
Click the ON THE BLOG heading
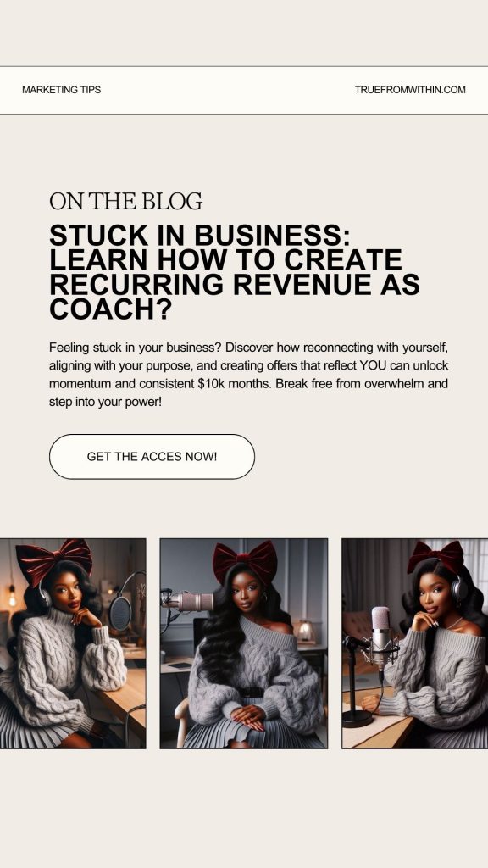coord(125,202)
